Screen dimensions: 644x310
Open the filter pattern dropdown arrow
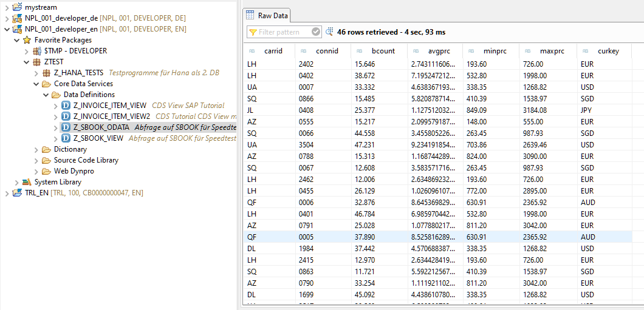[x=316, y=32]
